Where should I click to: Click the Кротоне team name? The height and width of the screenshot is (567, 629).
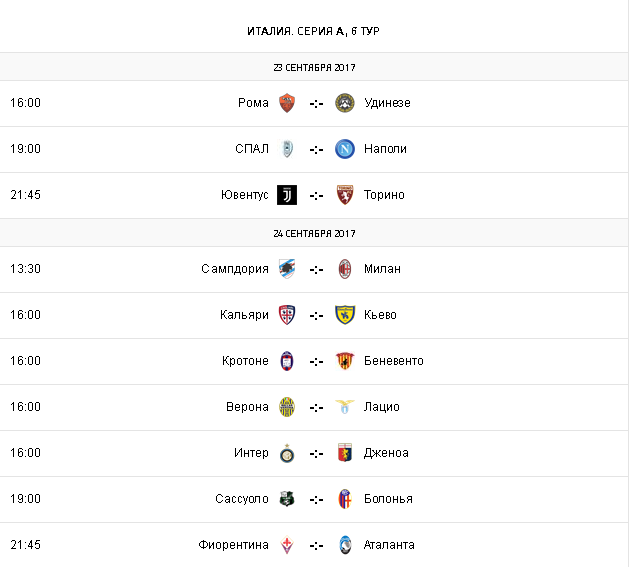[245, 361]
